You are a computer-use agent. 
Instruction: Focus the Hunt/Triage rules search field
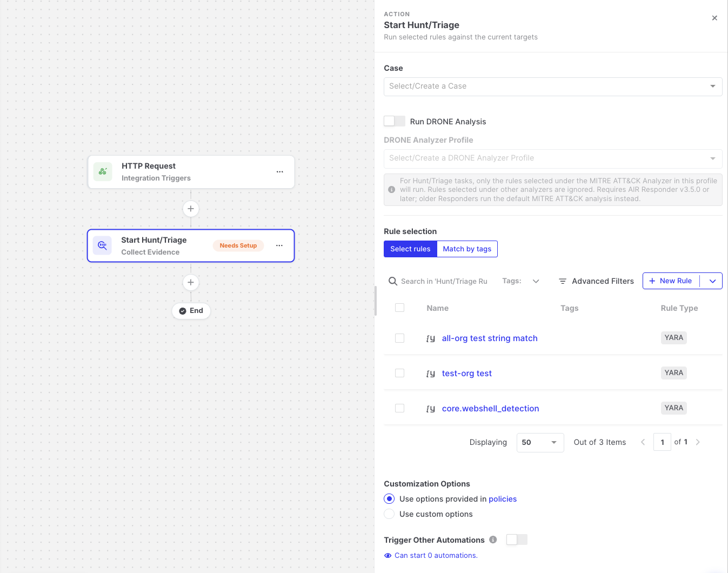(444, 281)
